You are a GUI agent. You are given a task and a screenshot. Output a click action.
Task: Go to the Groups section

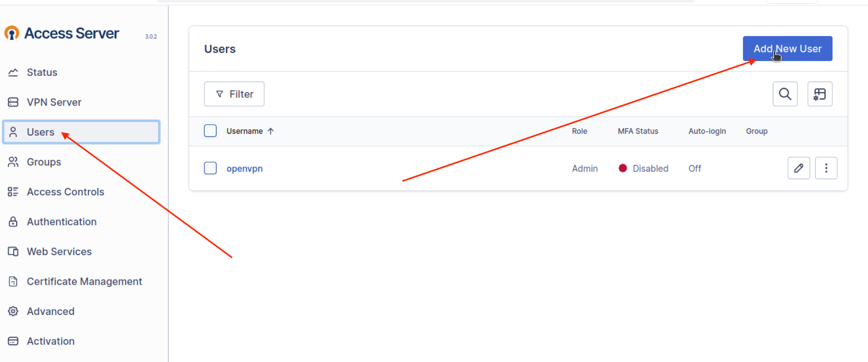[44, 162]
